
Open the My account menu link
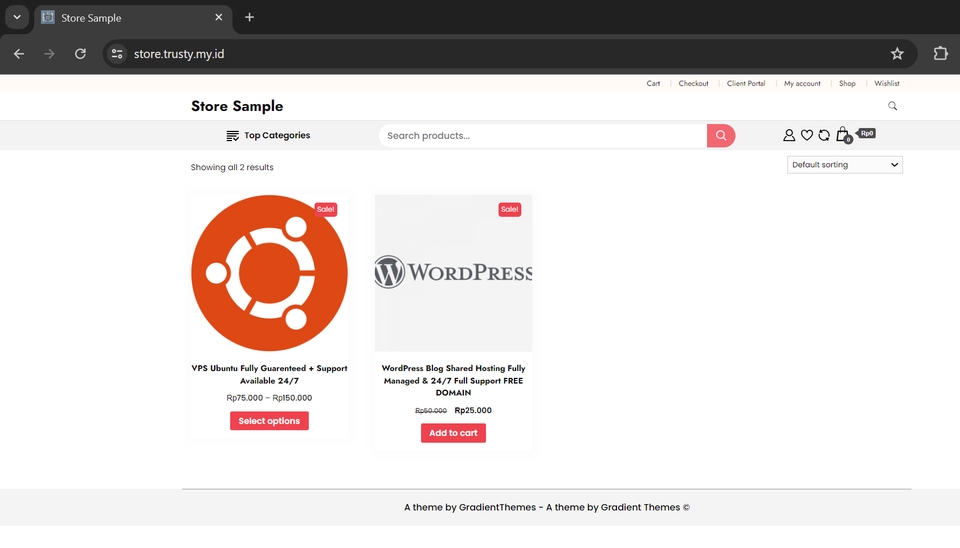[802, 83]
